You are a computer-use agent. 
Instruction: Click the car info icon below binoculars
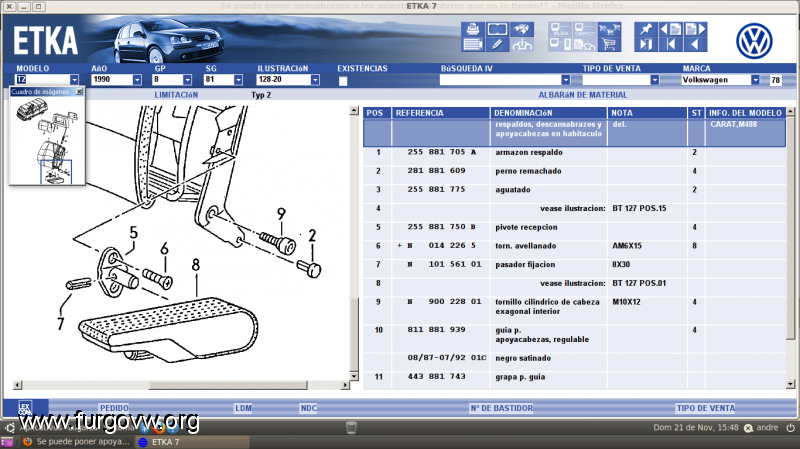click(x=521, y=44)
